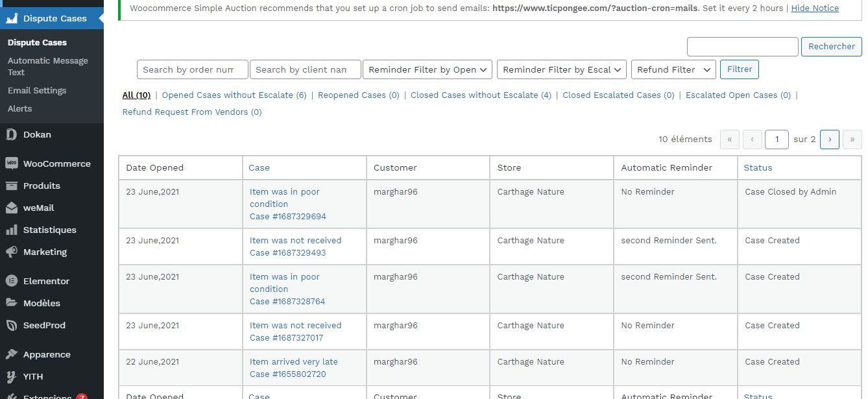This screenshot has width=868, height=399.
Task: Click the Hide Notice link
Action: coord(815,8)
